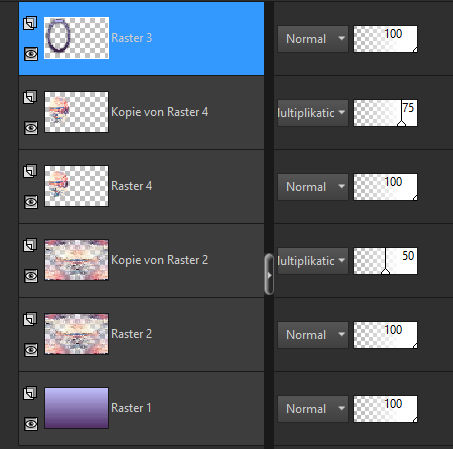Open blend mode dropdown for Raster 1
The width and height of the screenshot is (453, 449).
[x=313, y=409]
